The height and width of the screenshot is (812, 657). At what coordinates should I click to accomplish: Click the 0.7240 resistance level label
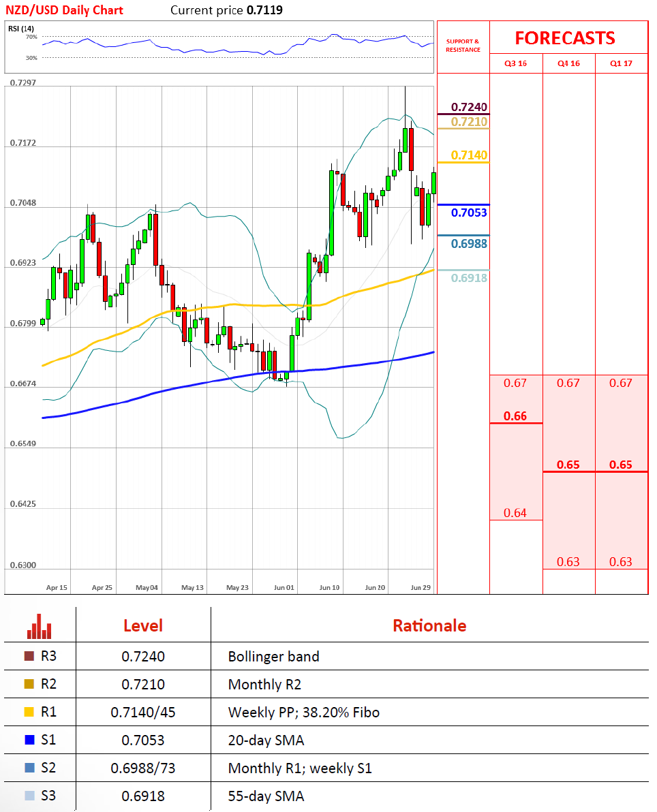point(469,107)
